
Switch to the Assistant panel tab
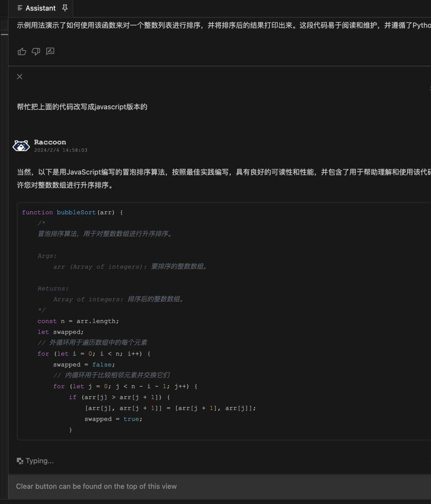40,8
